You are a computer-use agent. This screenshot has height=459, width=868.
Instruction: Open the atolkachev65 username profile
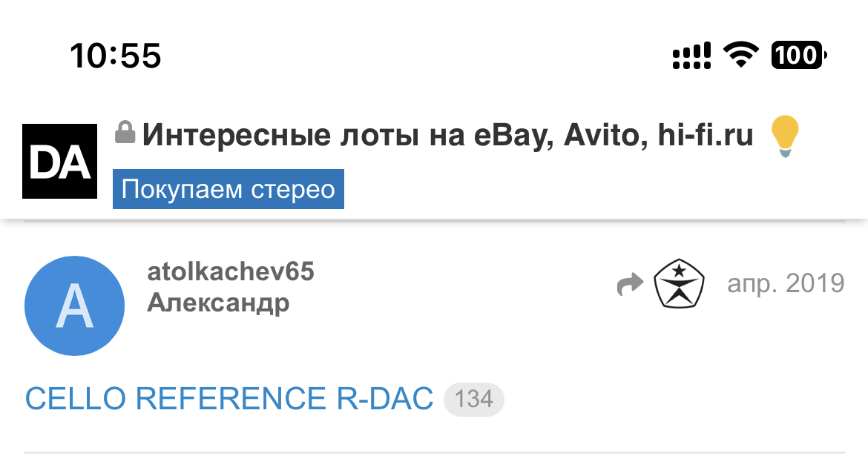231,272
